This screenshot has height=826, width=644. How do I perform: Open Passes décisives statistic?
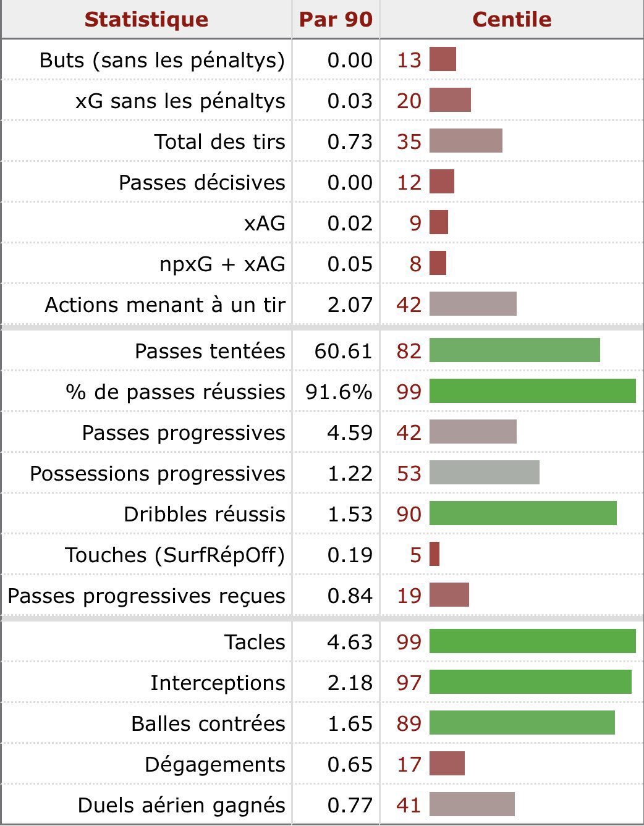click(201, 182)
